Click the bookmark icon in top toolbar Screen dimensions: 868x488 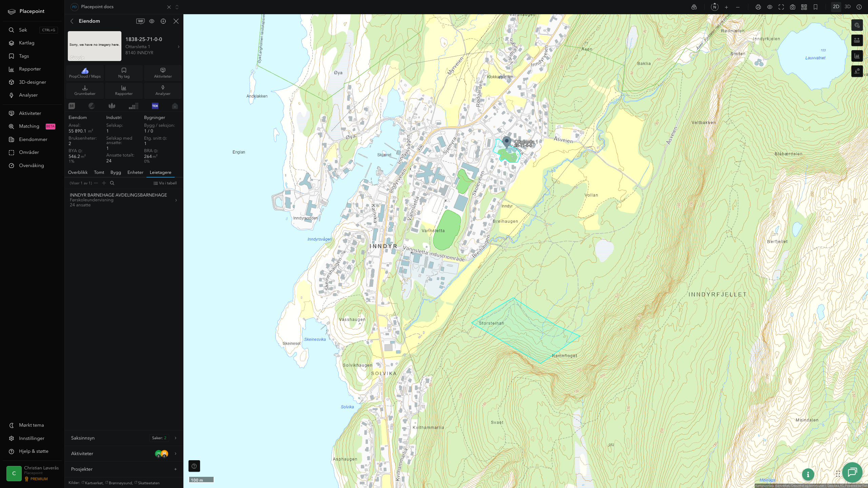point(815,7)
